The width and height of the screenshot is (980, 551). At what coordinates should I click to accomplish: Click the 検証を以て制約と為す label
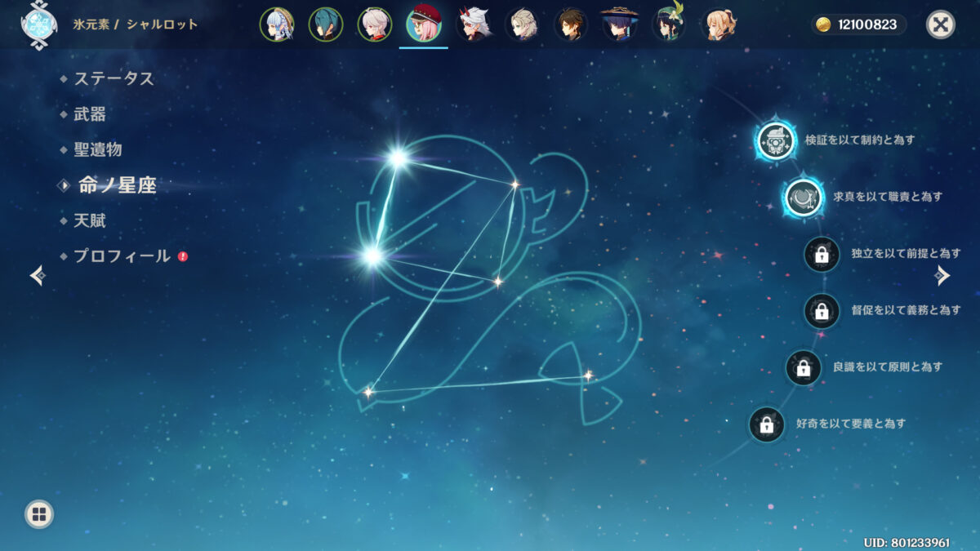tap(860, 140)
